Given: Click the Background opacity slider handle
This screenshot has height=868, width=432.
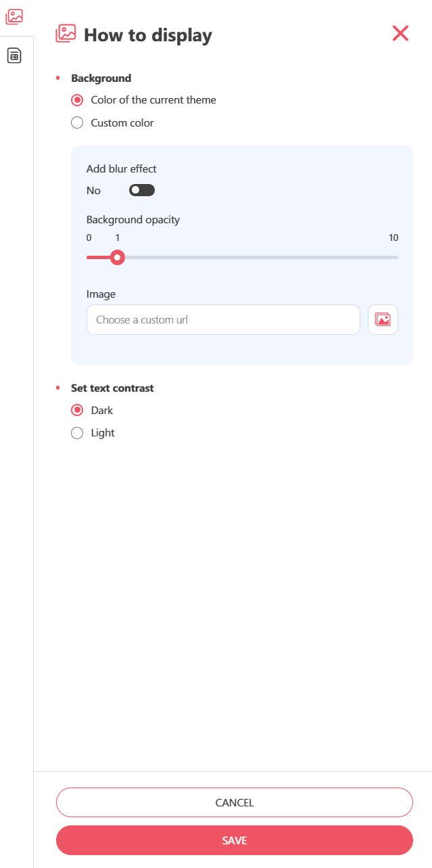Looking at the screenshot, I should [118, 257].
